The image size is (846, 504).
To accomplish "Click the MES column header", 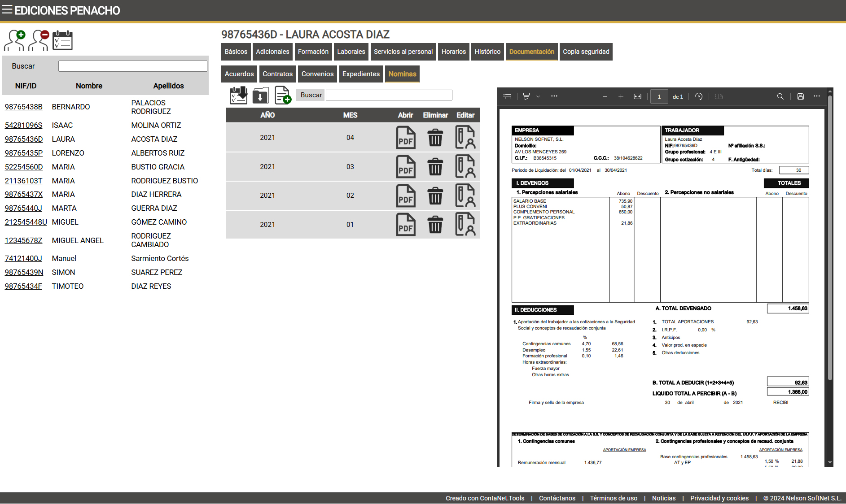I will click(350, 115).
